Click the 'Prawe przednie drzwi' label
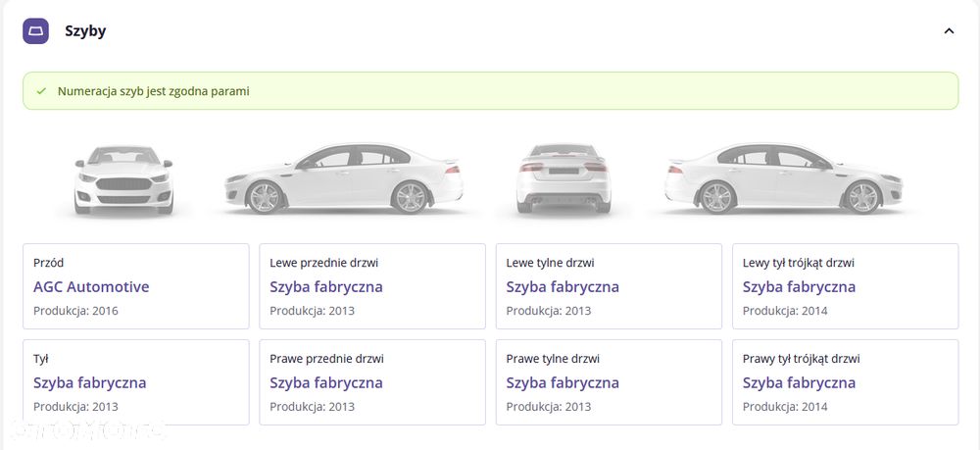This screenshot has width=980, height=450. click(327, 359)
